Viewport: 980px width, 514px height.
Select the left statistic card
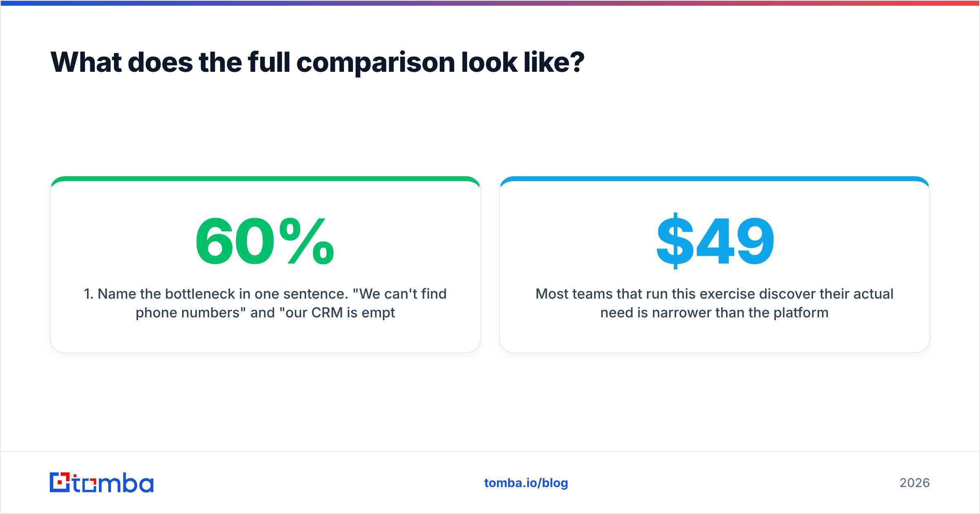[x=265, y=264]
